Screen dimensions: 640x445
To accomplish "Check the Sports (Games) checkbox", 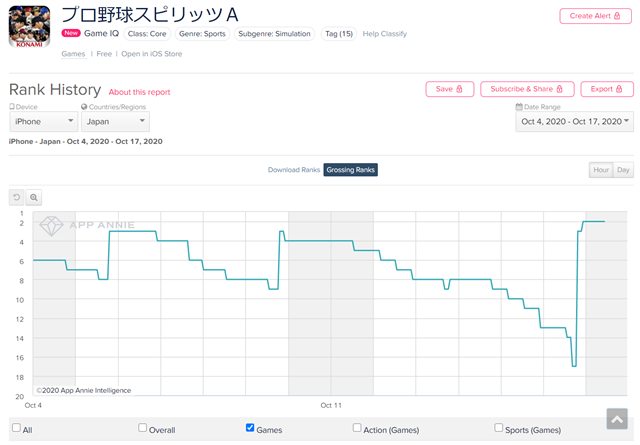I will 499,427.
